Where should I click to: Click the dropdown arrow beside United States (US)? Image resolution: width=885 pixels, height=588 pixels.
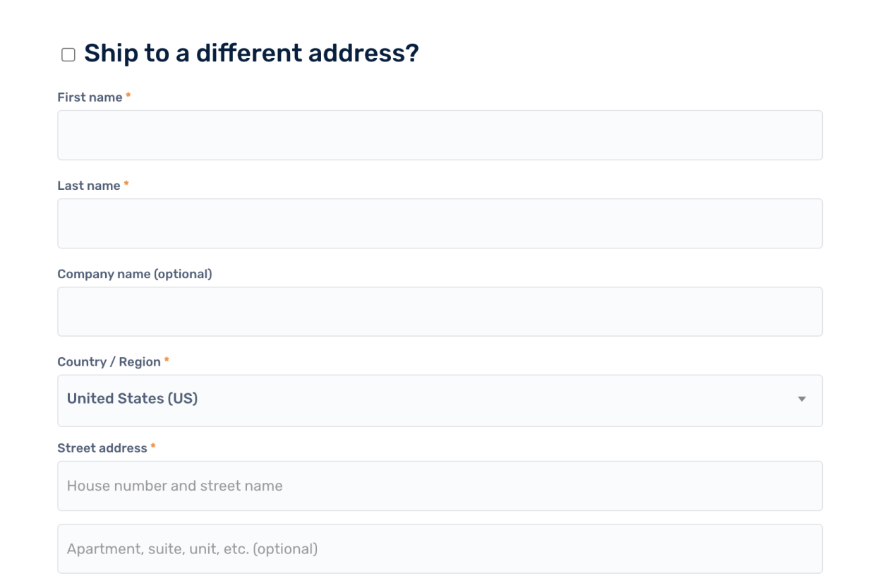click(x=802, y=400)
